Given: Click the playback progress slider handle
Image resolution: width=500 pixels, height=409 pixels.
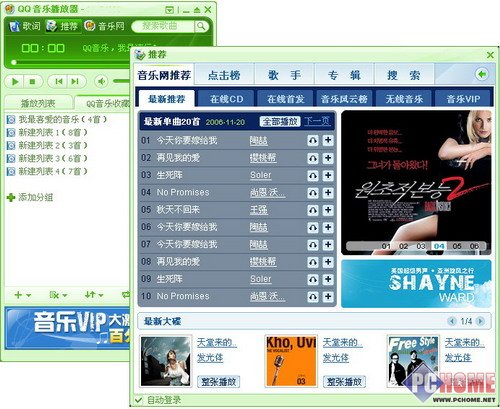Looking at the screenshot, I should pos(14,62).
